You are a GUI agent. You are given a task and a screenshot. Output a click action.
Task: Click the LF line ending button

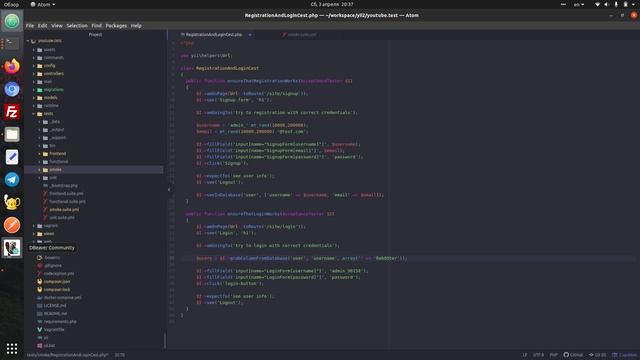[524, 355]
